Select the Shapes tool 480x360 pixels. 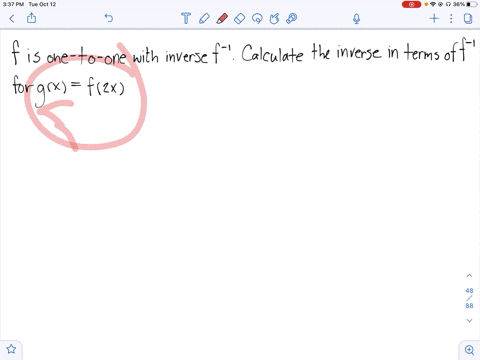[x=274, y=19]
